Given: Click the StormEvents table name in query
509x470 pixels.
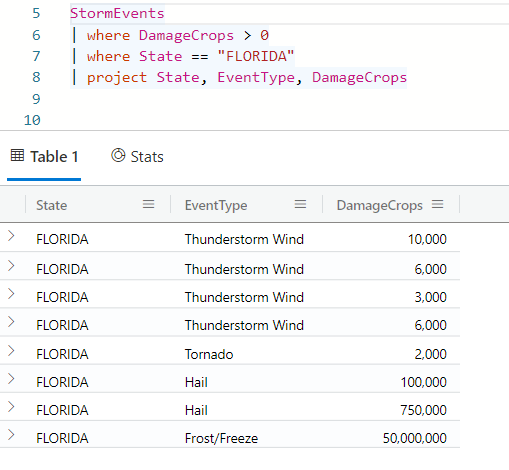Looking at the screenshot, I should click(117, 14).
